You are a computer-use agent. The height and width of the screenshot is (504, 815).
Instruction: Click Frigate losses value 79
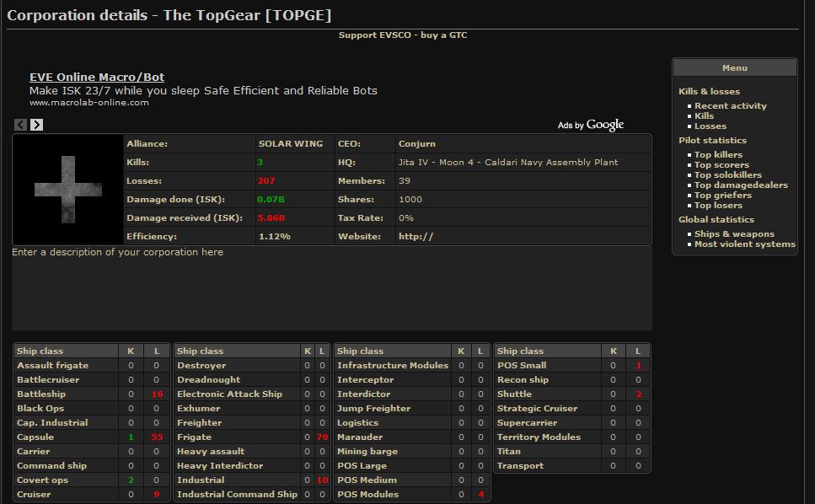[x=322, y=437]
